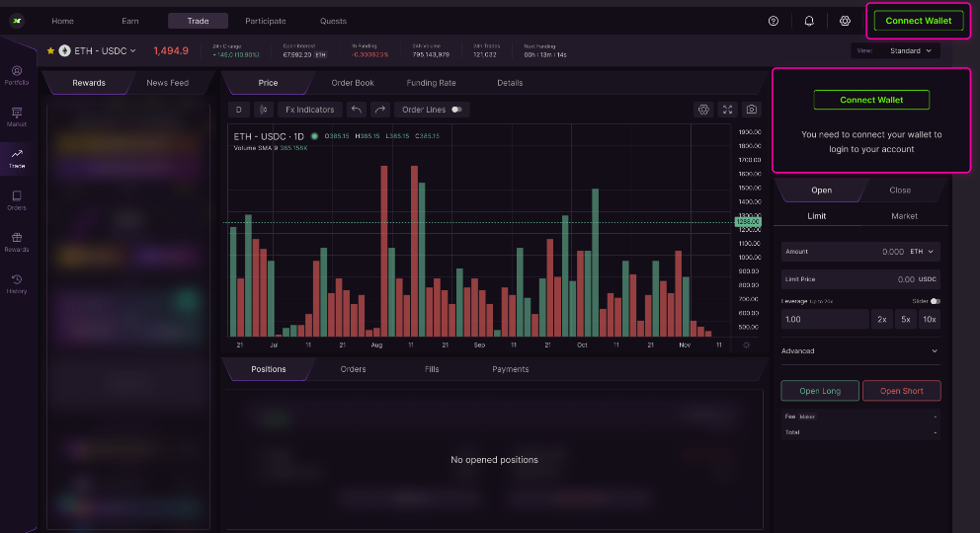Click the Open Long button
Image resolution: width=980 pixels, height=533 pixels.
click(x=820, y=391)
